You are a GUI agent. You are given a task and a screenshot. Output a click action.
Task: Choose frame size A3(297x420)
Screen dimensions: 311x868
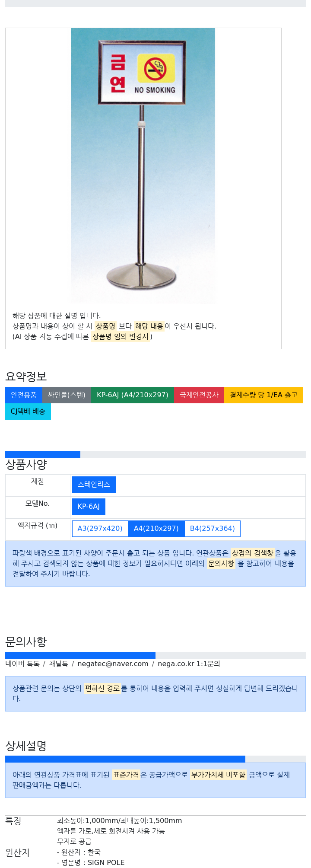point(100,529)
